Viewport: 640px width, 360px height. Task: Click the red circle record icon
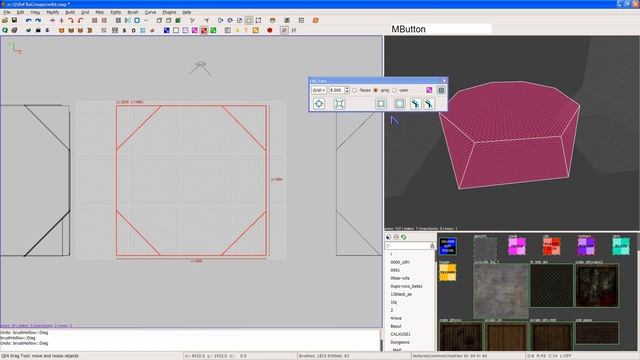tap(270, 30)
